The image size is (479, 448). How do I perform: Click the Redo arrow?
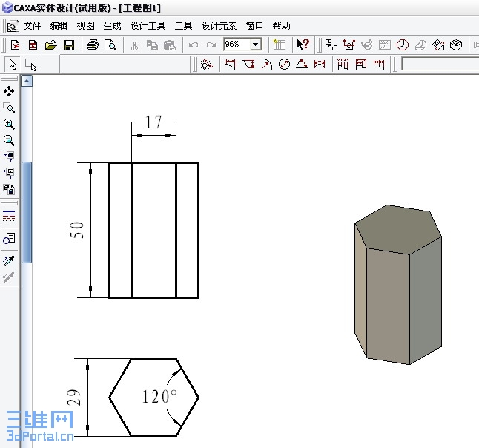click(211, 45)
